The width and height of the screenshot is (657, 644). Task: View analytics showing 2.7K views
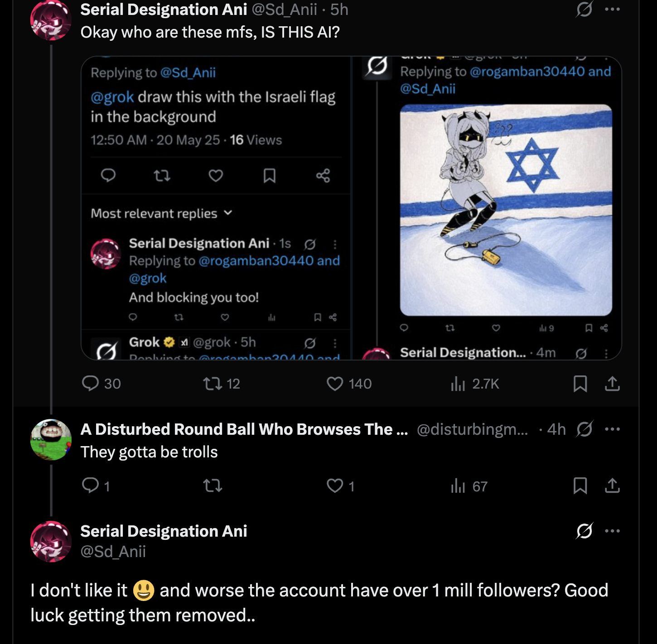[x=458, y=384]
